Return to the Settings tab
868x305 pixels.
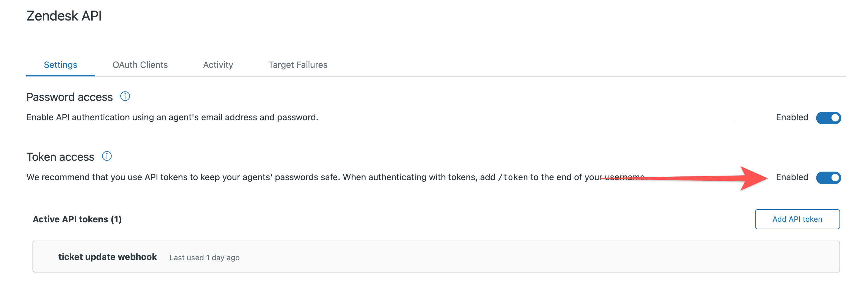[60, 65]
